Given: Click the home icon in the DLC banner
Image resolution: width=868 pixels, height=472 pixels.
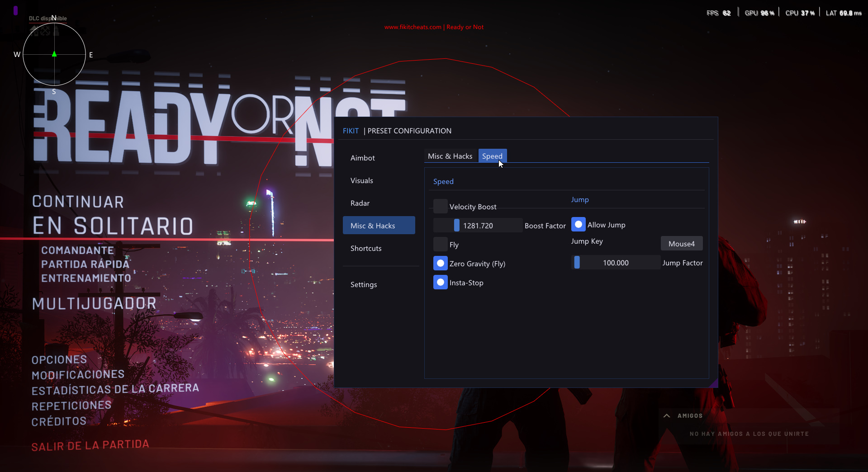Looking at the screenshot, I should pyautogui.click(x=34, y=30).
